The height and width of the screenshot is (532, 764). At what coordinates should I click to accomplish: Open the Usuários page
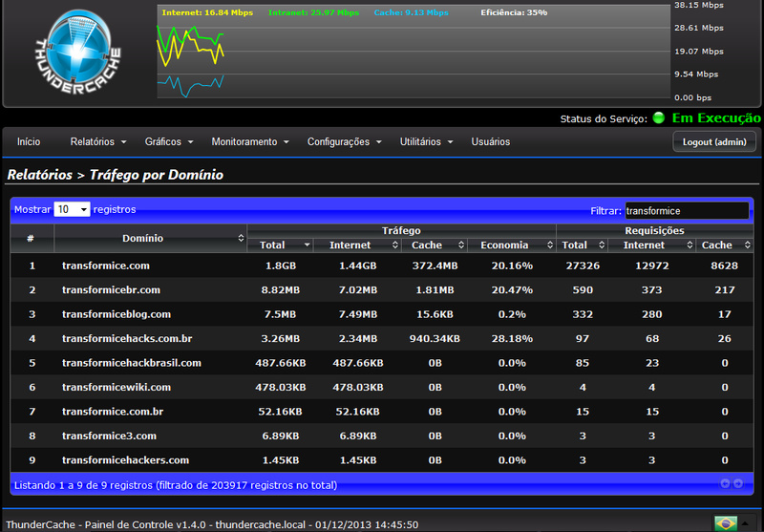click(x=491, y=141)
